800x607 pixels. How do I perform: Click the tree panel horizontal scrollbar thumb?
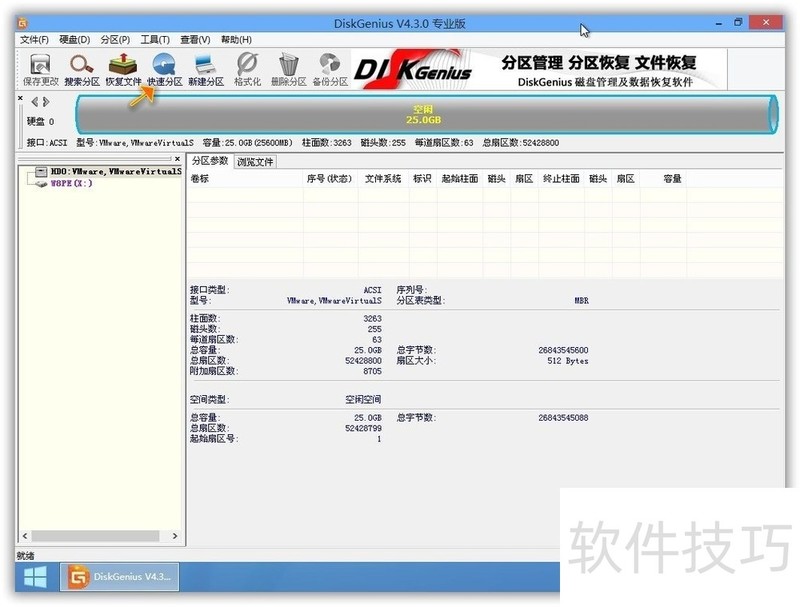click(x=95, y=536)
